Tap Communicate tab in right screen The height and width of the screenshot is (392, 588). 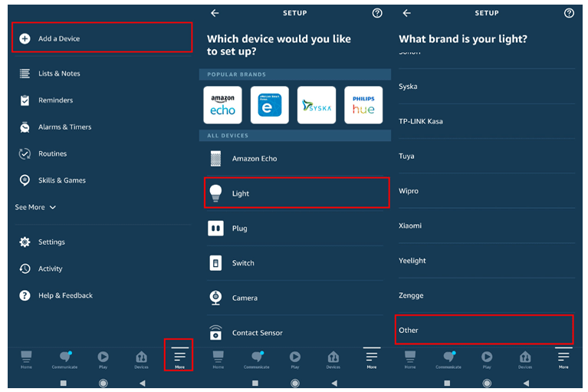pyautogui.click(x=448, y=359)
